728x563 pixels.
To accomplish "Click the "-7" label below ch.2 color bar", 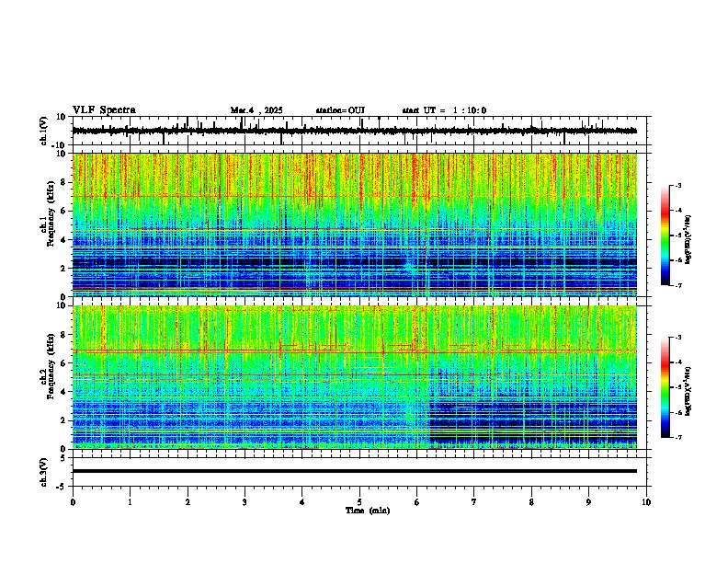I will pyautogui.click(x=678, y=437).
